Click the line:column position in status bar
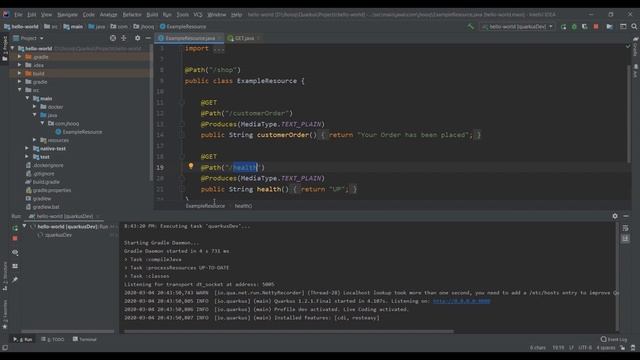The height and width of the screenshot is (360, 640). [558, 348]
